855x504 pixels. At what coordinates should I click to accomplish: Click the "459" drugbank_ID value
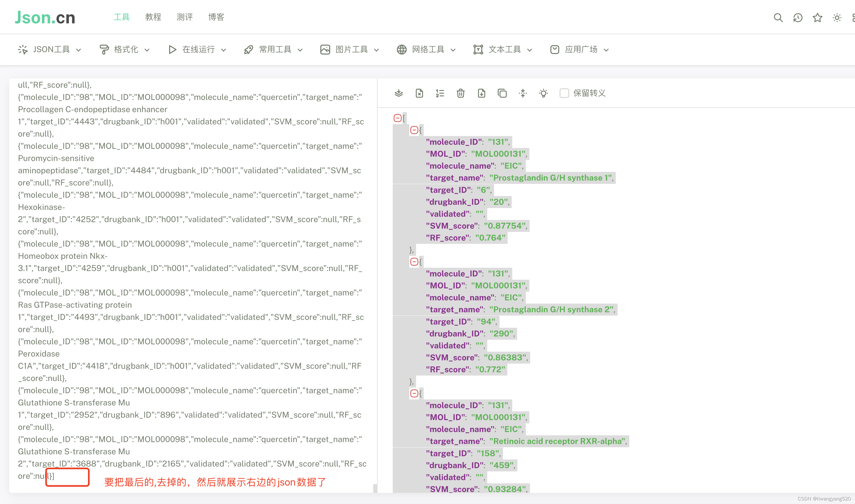tap(502, 465)
